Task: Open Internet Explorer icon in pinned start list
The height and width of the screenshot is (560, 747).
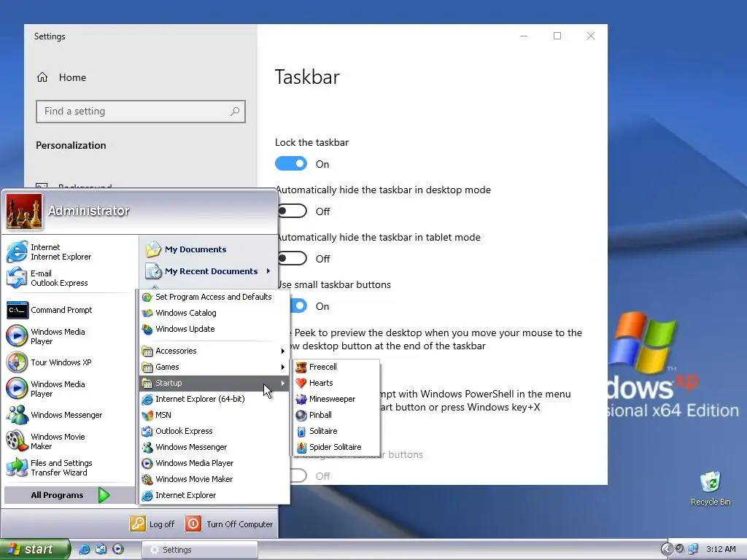Action: click(18, 252)
